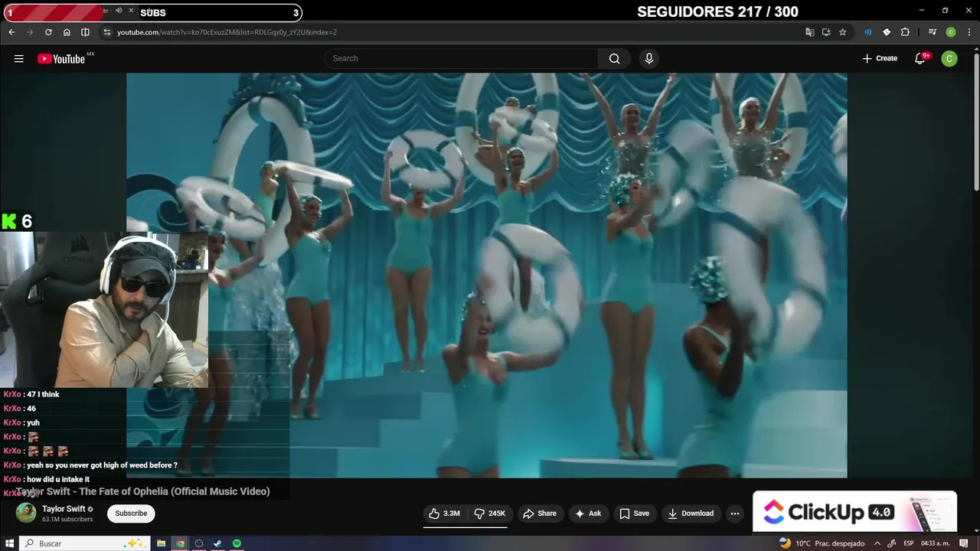Open YouTube notifications bell

pos(921,58)
